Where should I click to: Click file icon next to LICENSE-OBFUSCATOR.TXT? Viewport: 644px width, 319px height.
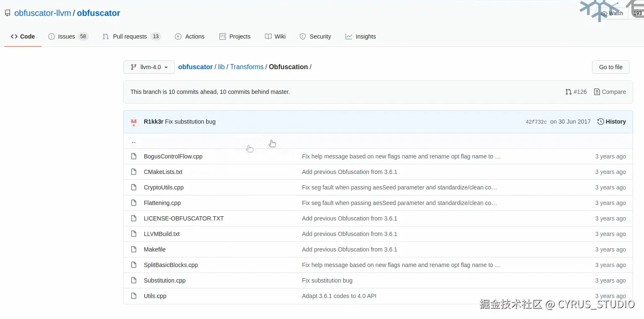[x=134, y=218]
